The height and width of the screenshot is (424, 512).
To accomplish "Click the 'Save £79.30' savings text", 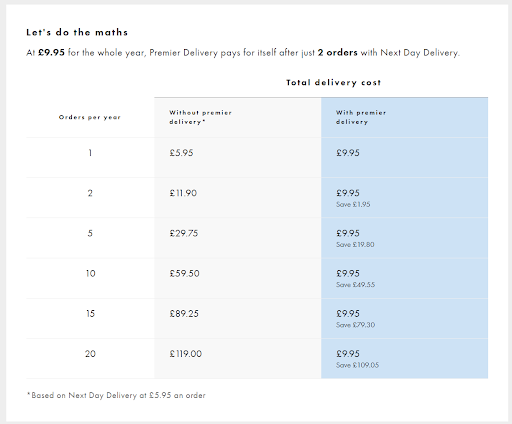I will pyautogui.click(x=355, y=325).
